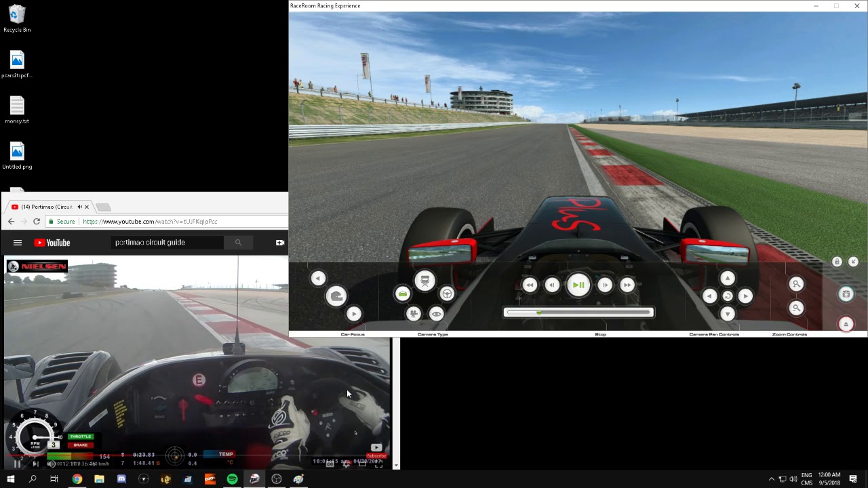Zoom in with the upper magnifier

pos(797,284)
